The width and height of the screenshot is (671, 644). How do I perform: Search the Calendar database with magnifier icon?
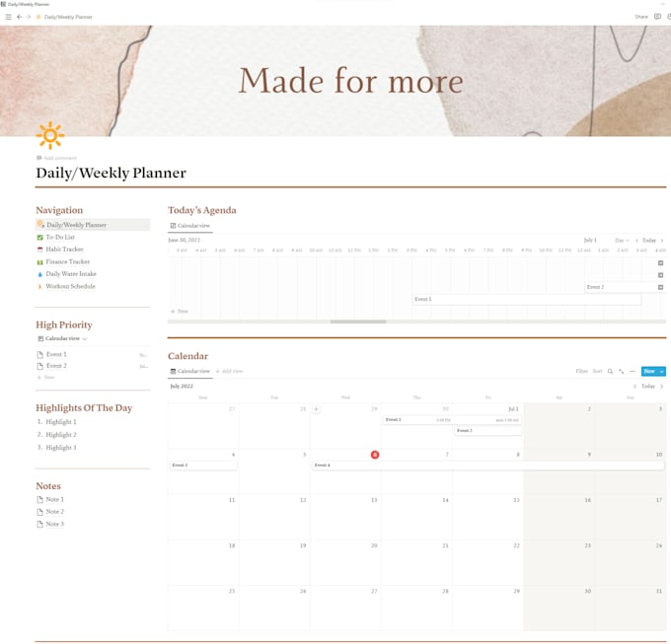pyautogui.click(x=610, y=371)
